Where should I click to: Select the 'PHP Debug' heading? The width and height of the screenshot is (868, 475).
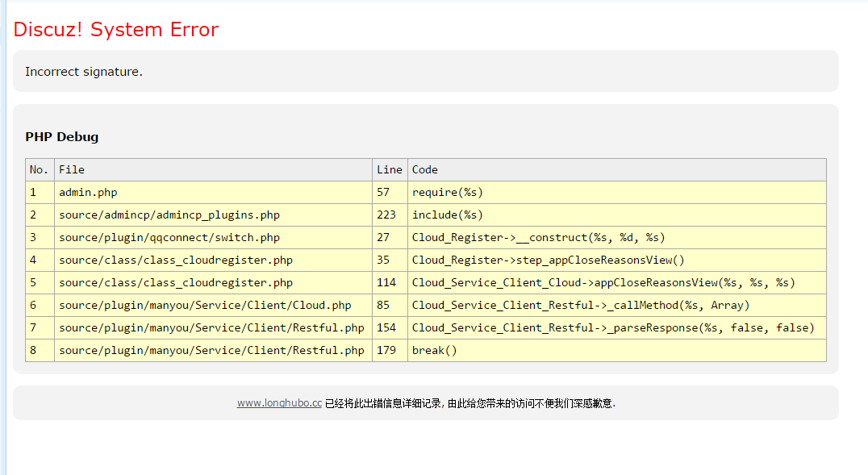click(x=62, y=137)
